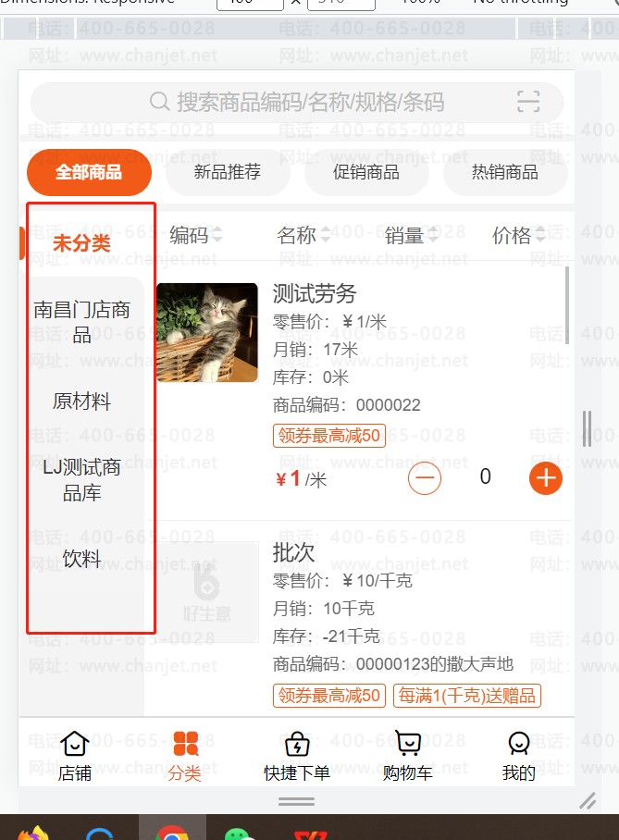Click the search magnifier icon
Image resolution: width=619 pixels, height=840 pixels.
click(x=159, y=101)
